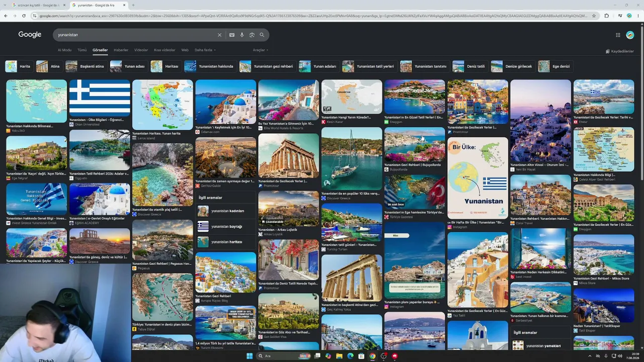Open the Parthenon image from Prontotour
The width and height of the screenshot is (644, 362).
tap(288, 155)
